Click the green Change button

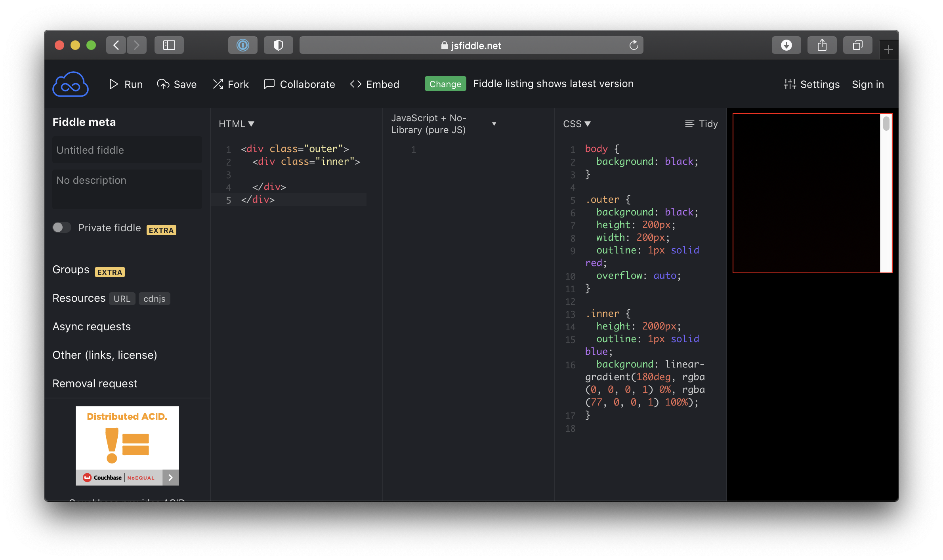click(x=445, y=84)
